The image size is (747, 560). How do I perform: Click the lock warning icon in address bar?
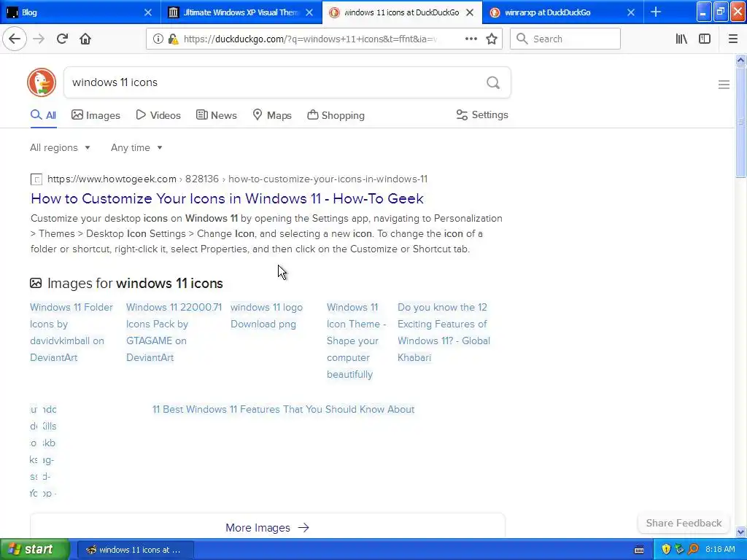(x=173, y=39)
